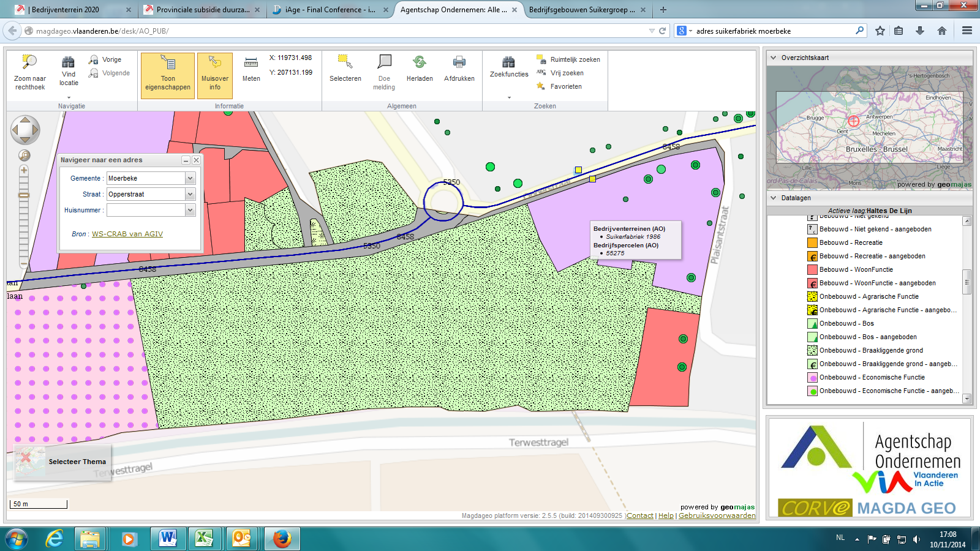Click the layer list scroll down arrow
The height and width of the screenshot is (551, 980).
tap(967, 399)
